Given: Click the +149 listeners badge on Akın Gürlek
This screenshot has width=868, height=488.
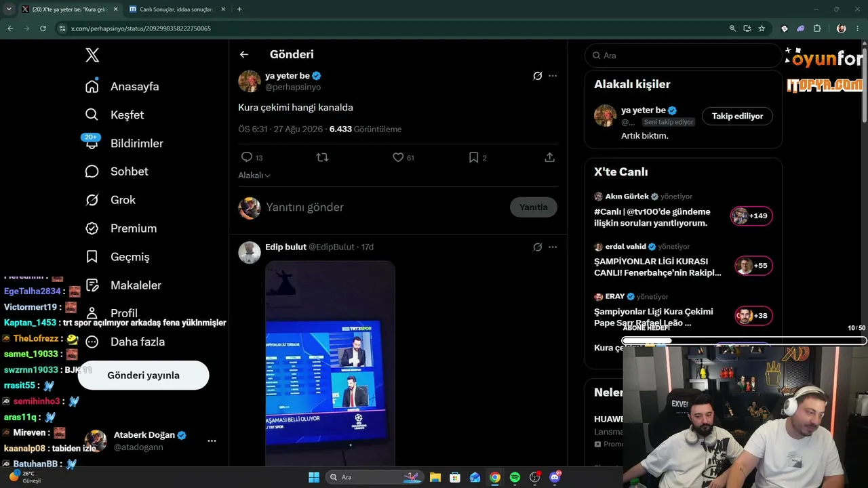Looking at the screenshot, I should click(x=751, y=216).
